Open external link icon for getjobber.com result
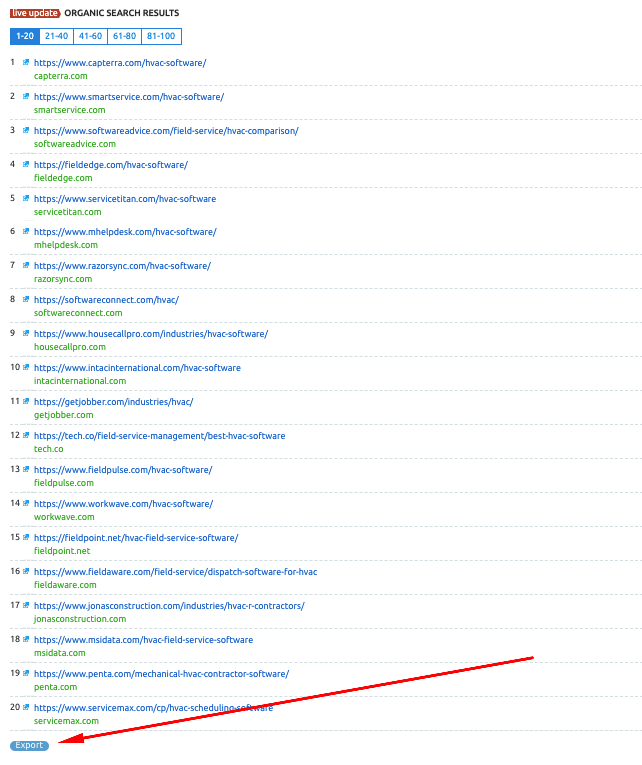 pos(26,402)
